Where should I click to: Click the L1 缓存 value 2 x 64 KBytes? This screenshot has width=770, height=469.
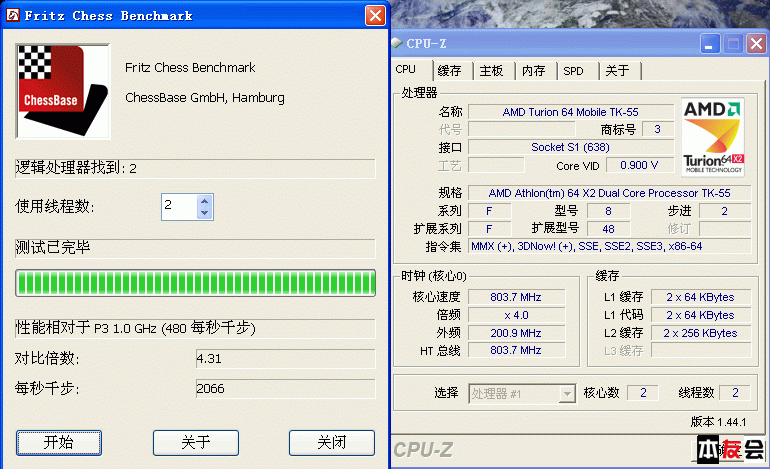tap(701, 297)
